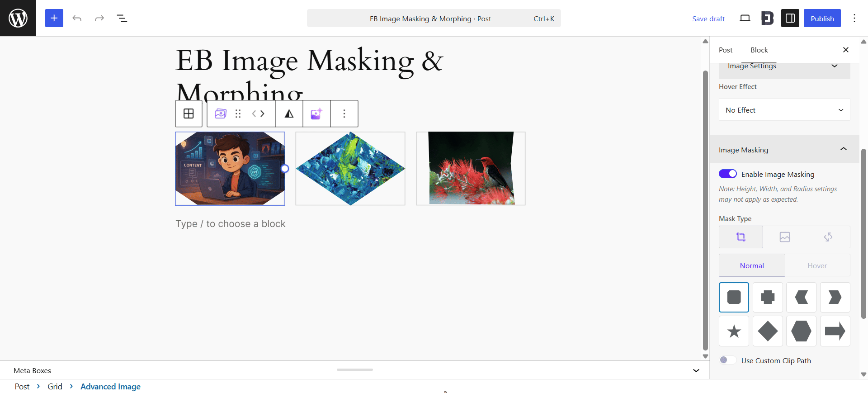Open the WordPress logo menu
Screen dimensions: 868x393
click(18, 18)
